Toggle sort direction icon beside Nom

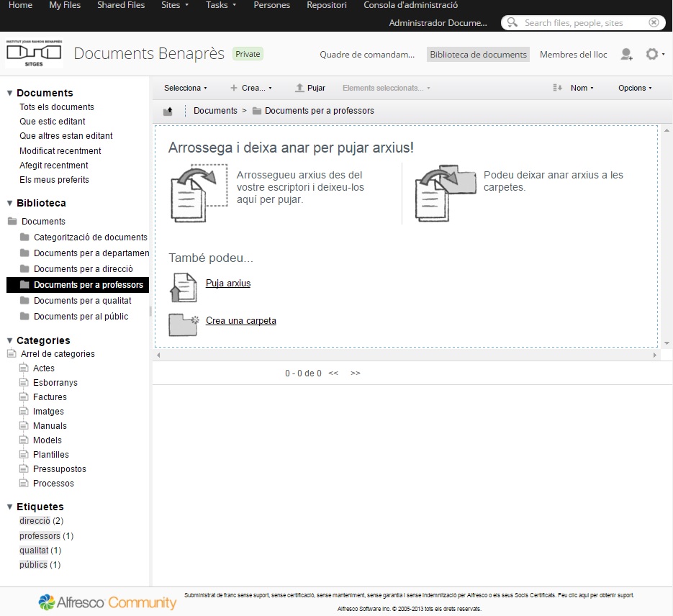coord(557,88)
